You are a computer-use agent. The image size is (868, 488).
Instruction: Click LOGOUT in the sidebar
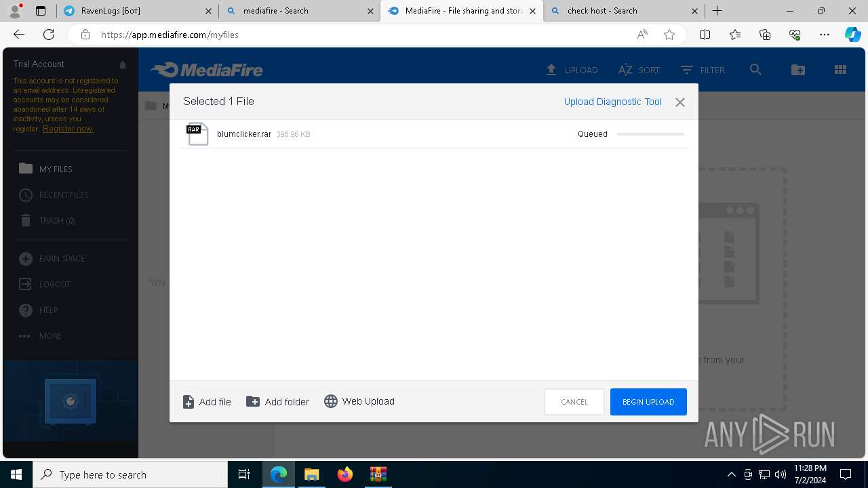tap(45, 284)
